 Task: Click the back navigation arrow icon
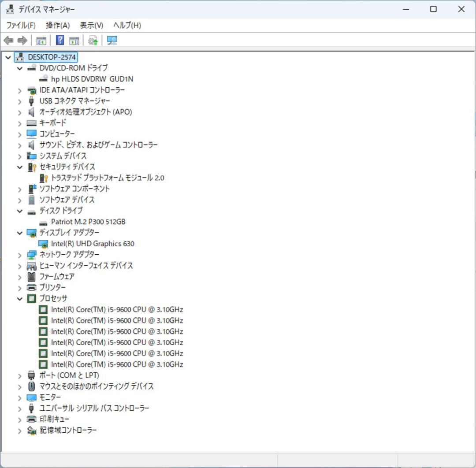coord(8,40)
